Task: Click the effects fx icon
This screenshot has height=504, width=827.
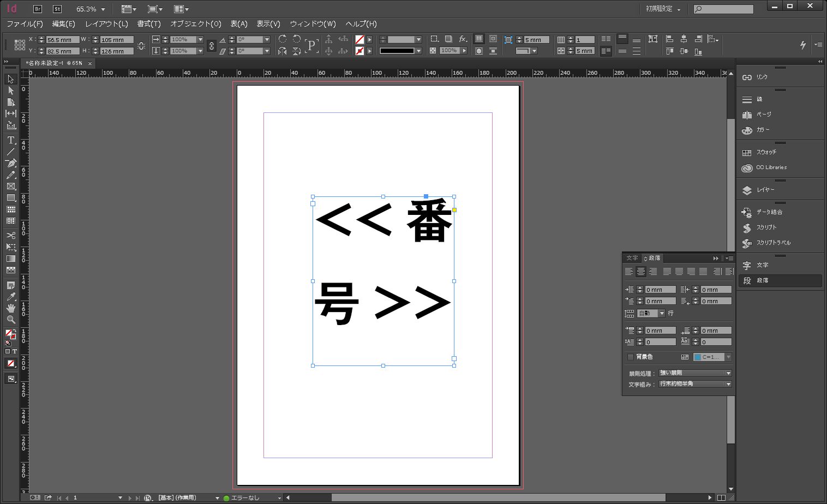Action: (463, 39)
